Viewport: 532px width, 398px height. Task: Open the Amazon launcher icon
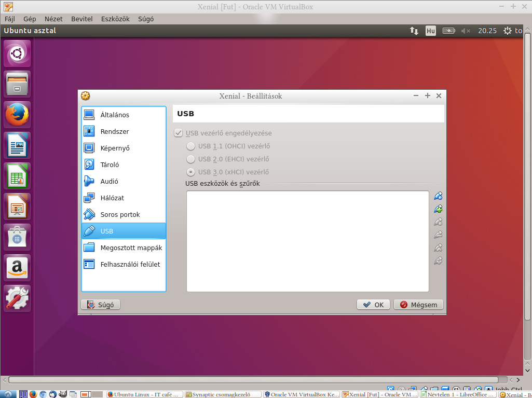(17, 268)
